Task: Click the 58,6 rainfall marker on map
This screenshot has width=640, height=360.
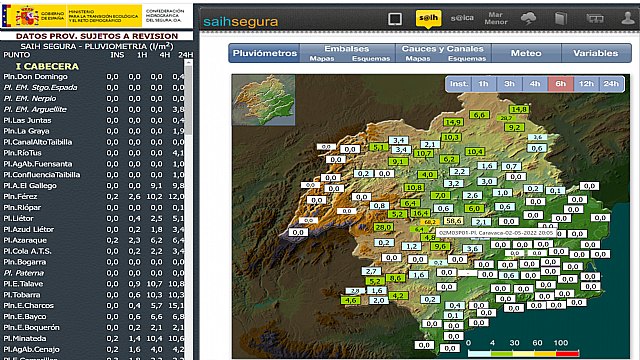Action: (453, 220)
